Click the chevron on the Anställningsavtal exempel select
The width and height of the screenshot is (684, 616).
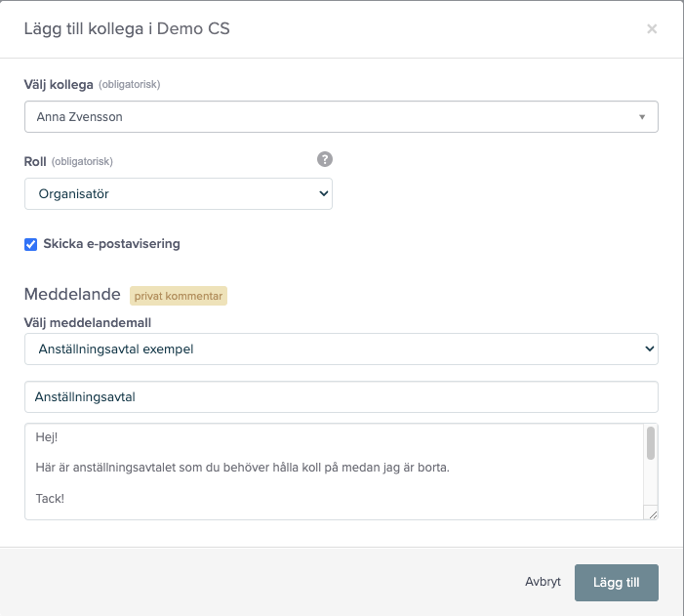650,349
